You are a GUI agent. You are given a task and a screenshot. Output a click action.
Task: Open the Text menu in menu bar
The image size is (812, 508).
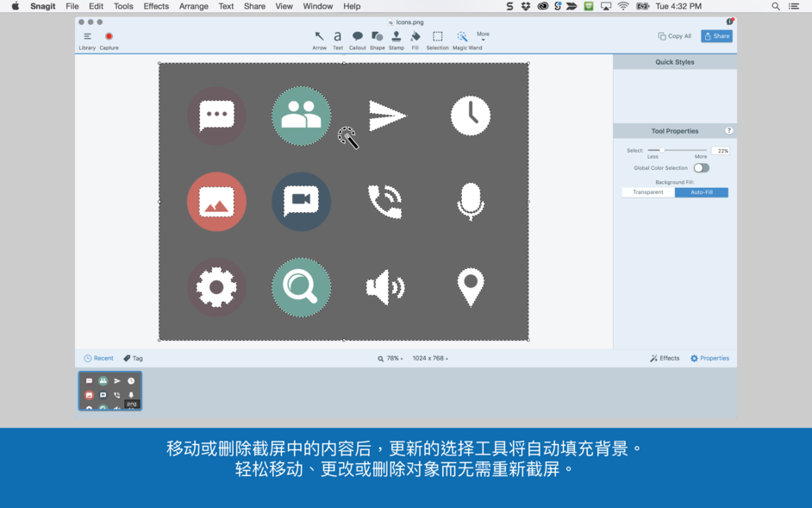(226, 6)
